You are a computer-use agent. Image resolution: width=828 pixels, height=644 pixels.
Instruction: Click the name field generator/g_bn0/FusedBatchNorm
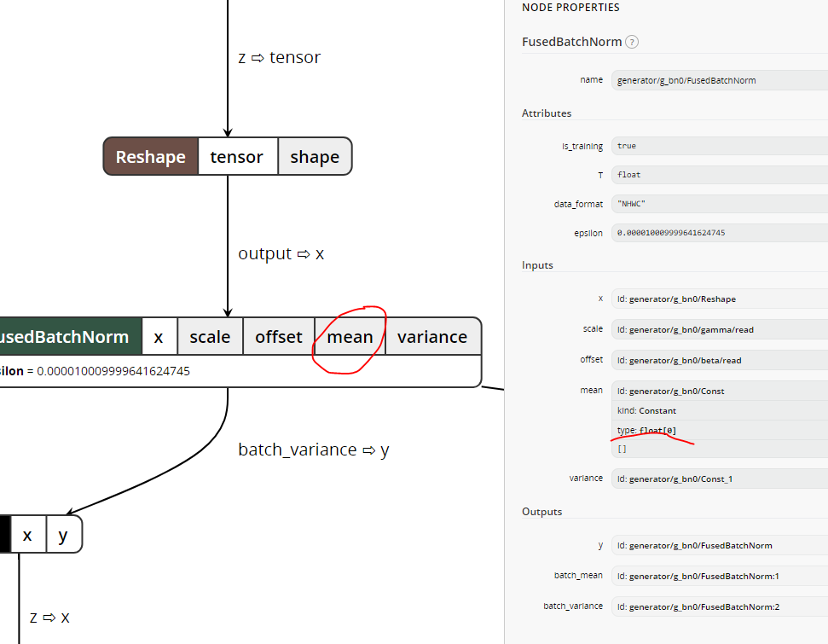click(719, 80)
